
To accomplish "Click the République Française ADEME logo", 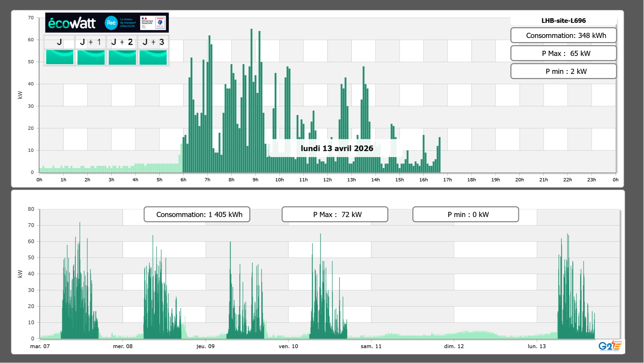I will coord(153,23).
